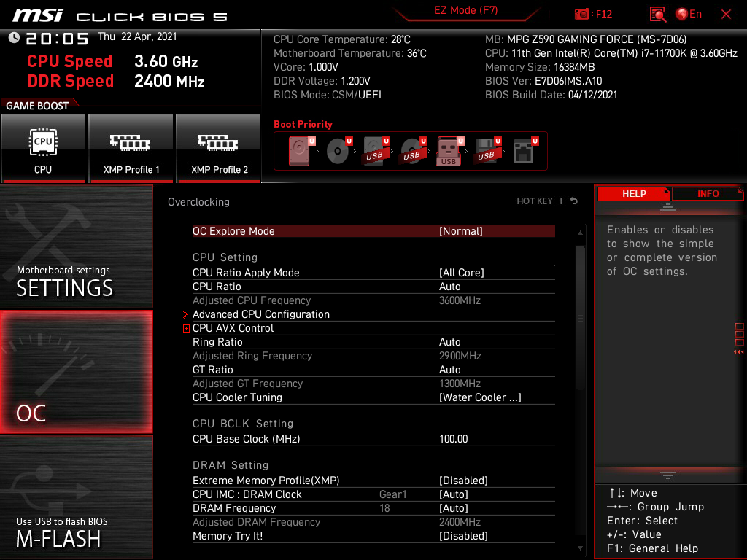
Task: Click the Adjusted CPU Frequency row
Action: (x=373, y=300)
